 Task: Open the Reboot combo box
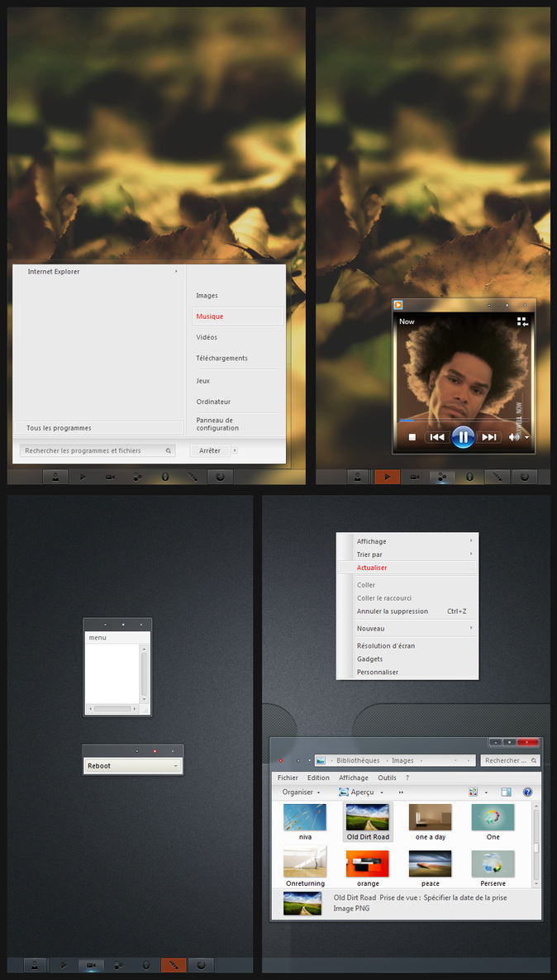pyautogui.click(x=132, y=766)
